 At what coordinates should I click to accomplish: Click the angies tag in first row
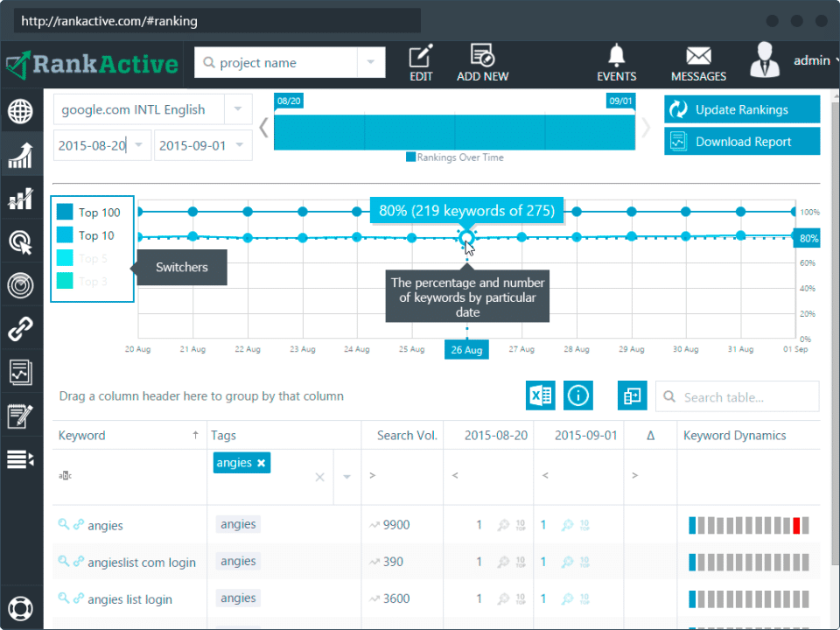238,524
